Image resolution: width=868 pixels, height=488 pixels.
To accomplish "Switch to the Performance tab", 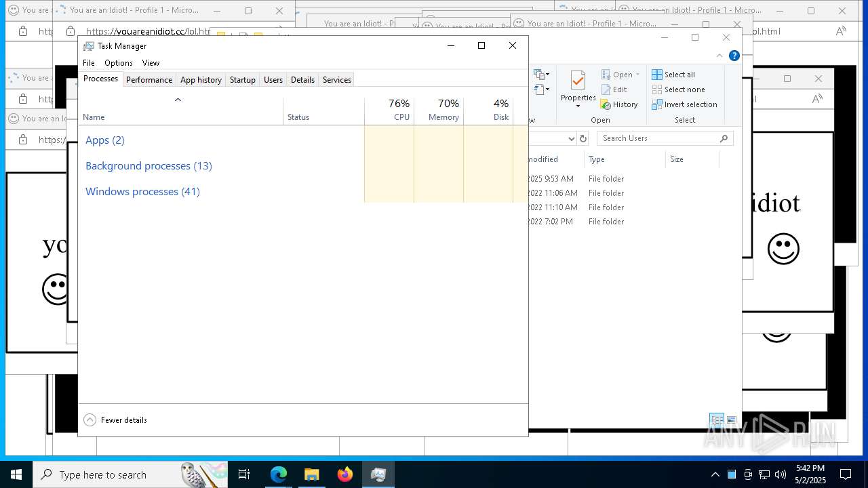I will coord(149,79).
